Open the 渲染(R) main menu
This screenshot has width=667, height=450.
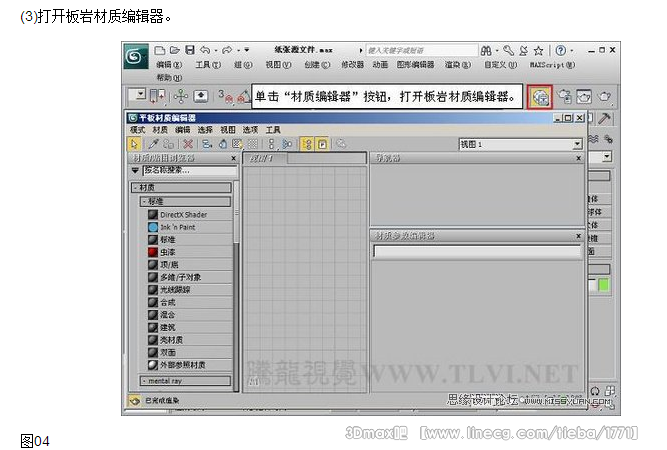pos(458,65)
